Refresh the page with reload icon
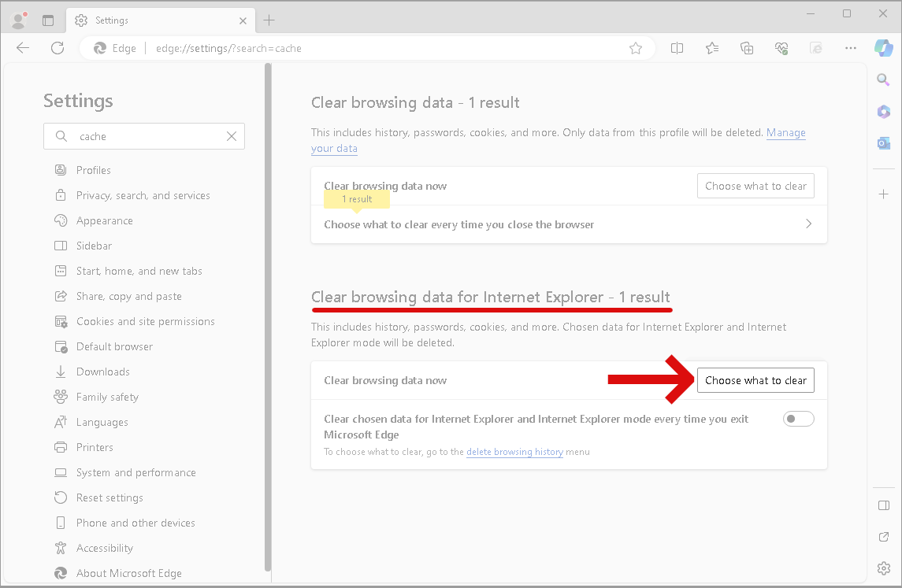Image resolution: width=902 pixels, height=588 pixels. pyautogui.click(x=58, y=48)
